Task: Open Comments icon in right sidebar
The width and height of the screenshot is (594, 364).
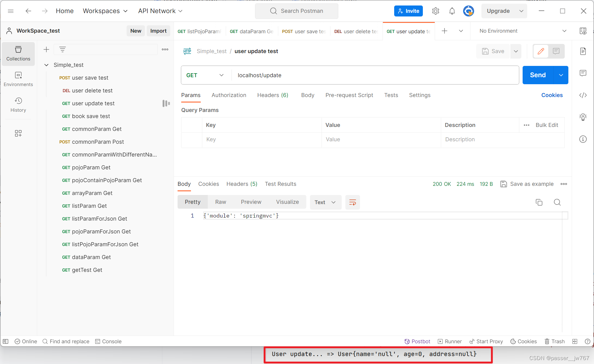Action: click(x=583, y=73)
